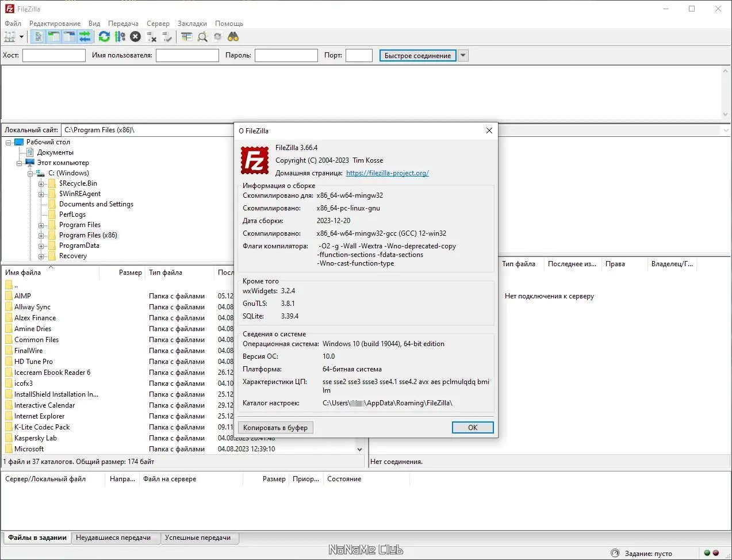
Task: Select the Kaspersky Lab folder icon
Action: [9, 438]
